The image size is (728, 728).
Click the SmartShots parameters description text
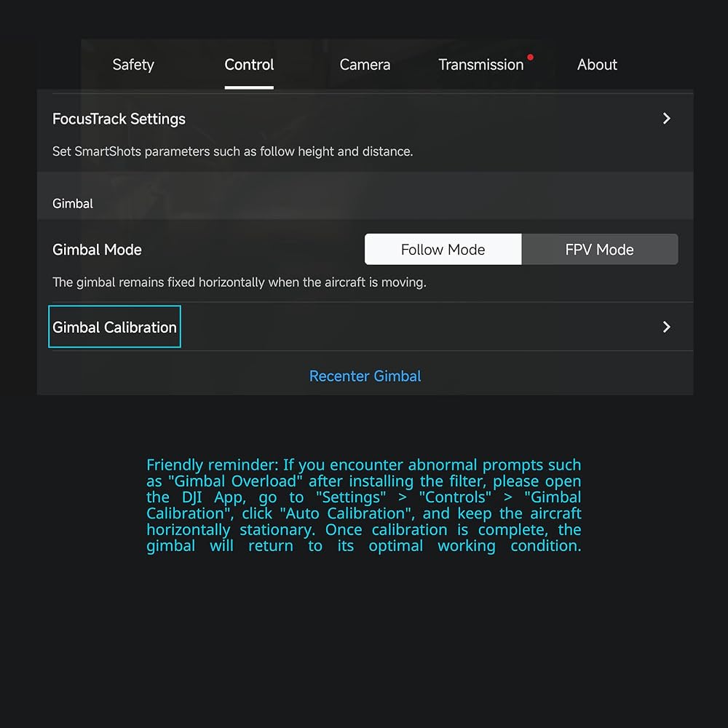pyautogui.click(x=233, y=151)
